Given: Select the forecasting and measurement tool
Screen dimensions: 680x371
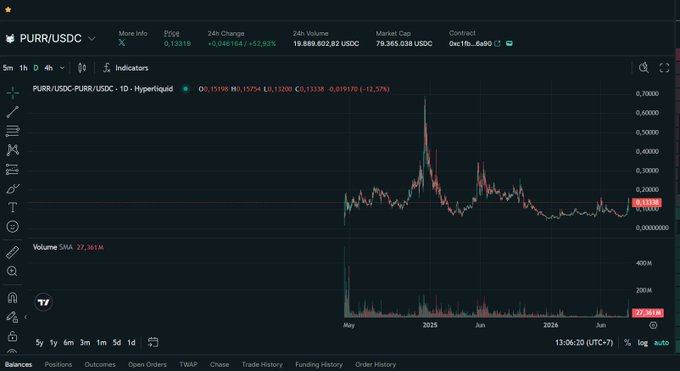Looking at the screenshot, I should [x=13, y=169].
